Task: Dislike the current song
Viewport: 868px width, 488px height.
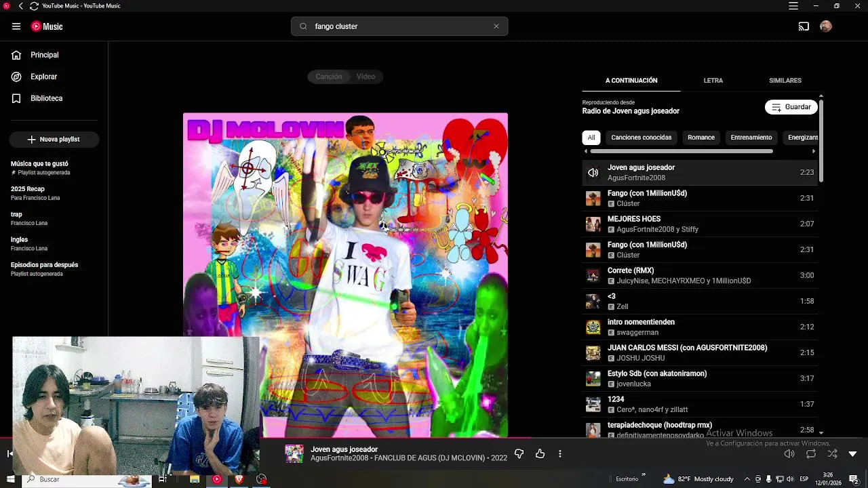Action: pyautogui.click(x=519, y=454)
